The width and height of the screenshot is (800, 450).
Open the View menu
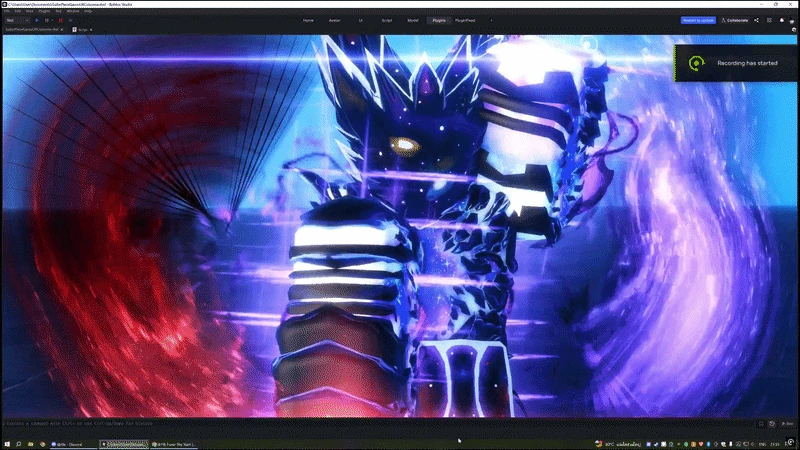(30, 11)
